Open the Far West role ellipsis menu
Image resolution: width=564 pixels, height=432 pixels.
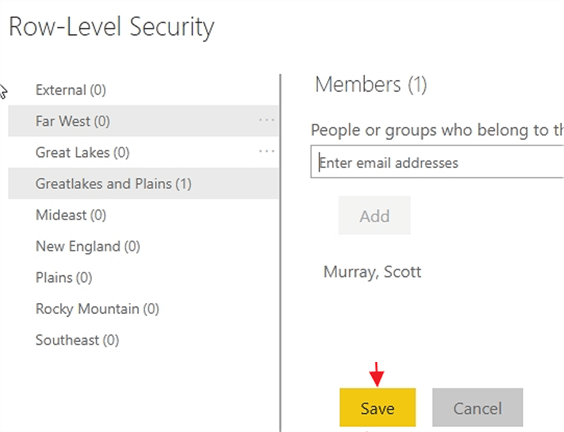[267, 120]
